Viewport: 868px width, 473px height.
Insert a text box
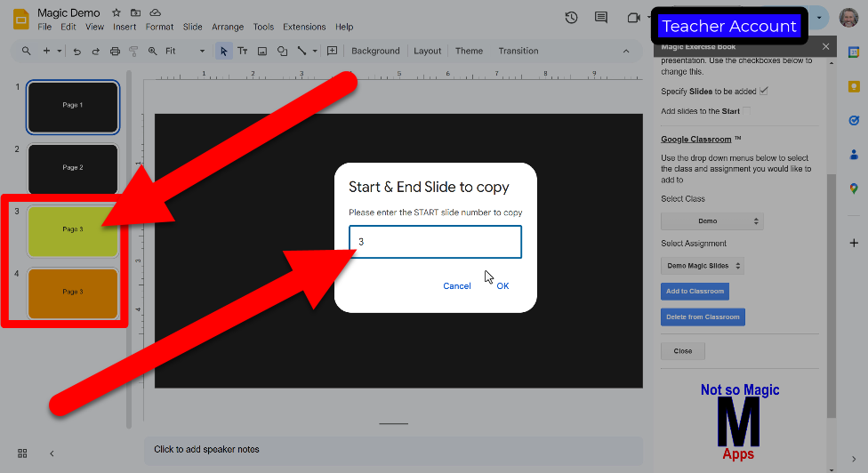coord(243,51)
